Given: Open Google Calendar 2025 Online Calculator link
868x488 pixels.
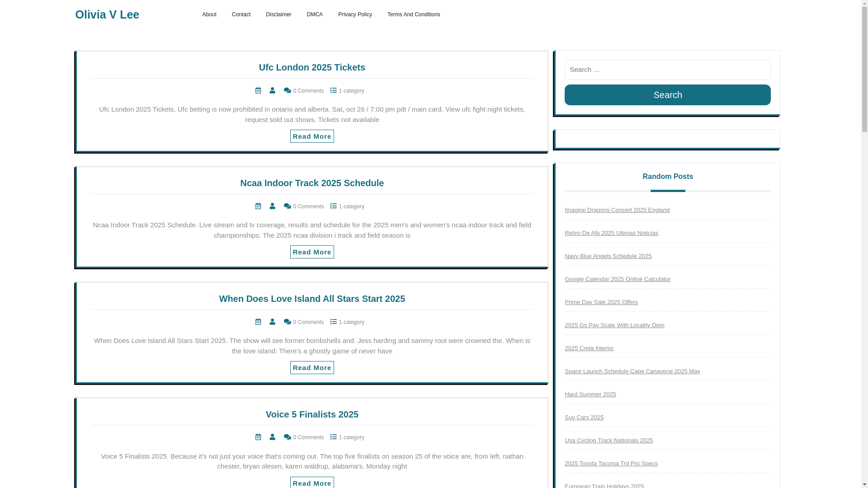Looking at the screenshot, I should 618,279.
